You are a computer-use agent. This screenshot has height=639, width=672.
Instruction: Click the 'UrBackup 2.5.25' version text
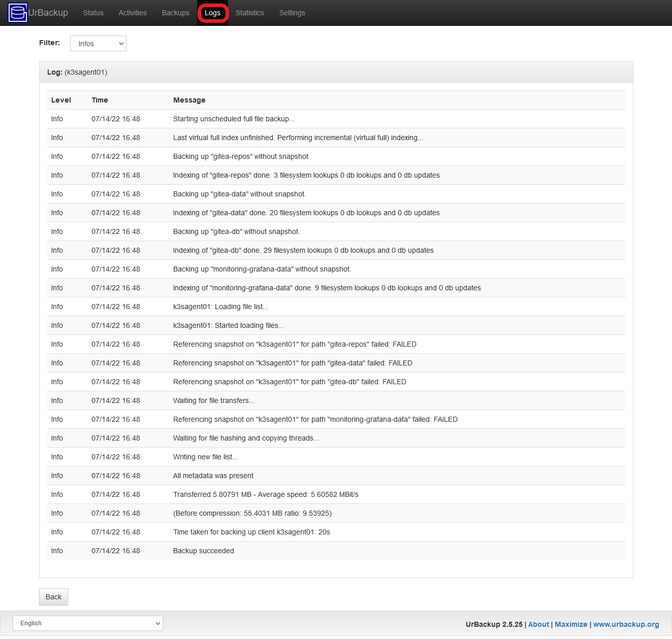pos(494,624)
